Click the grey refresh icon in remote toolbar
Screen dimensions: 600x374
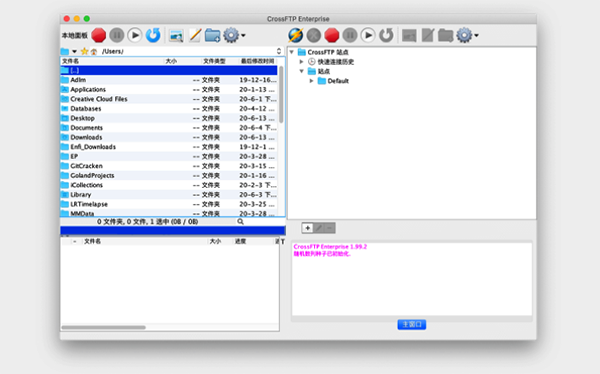(386, 35)
